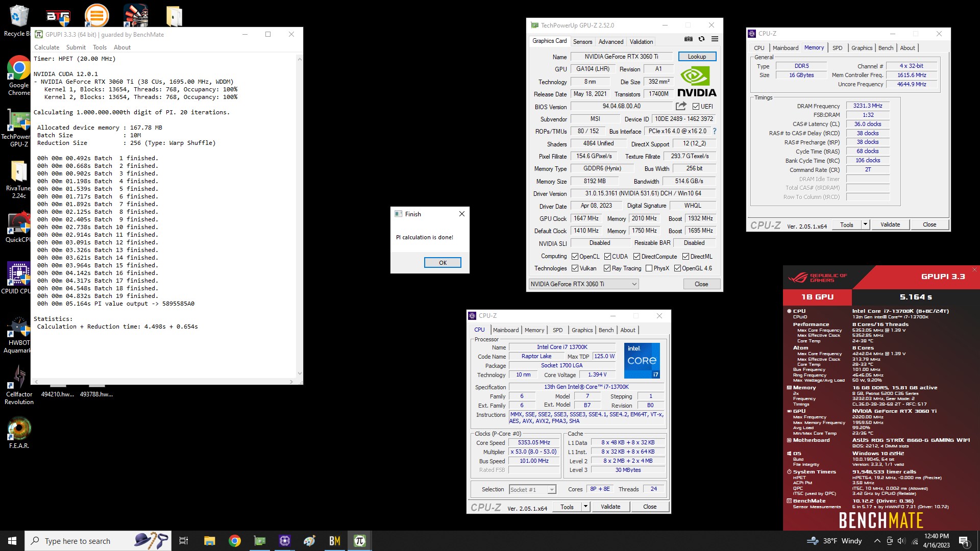
Task: Open the Socket #1 selection dropdown
Action: point(532,490)
